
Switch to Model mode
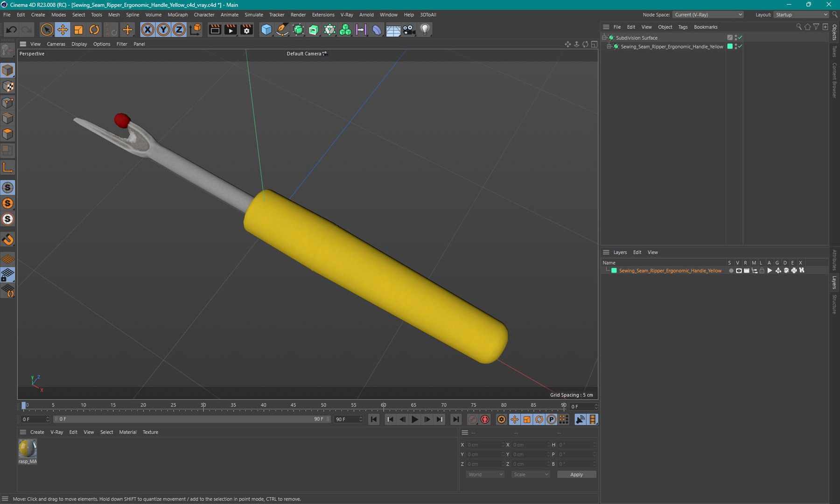click(x=8, y=70)
